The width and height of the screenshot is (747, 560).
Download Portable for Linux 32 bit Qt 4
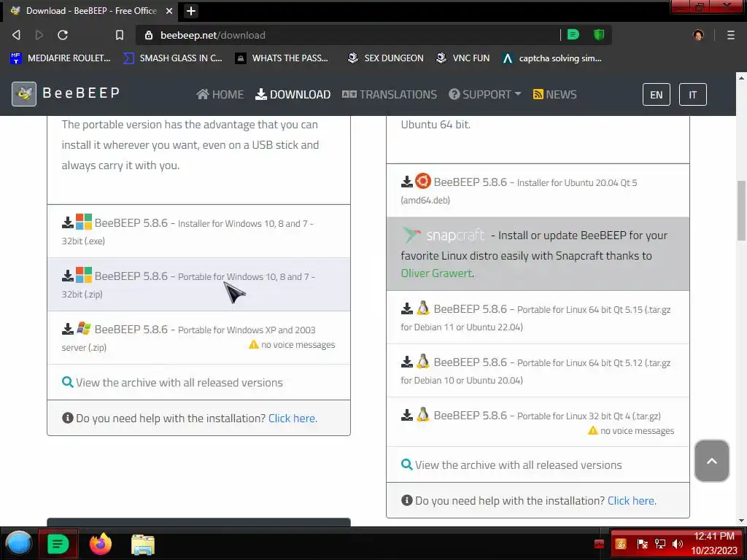click(538, 422)
